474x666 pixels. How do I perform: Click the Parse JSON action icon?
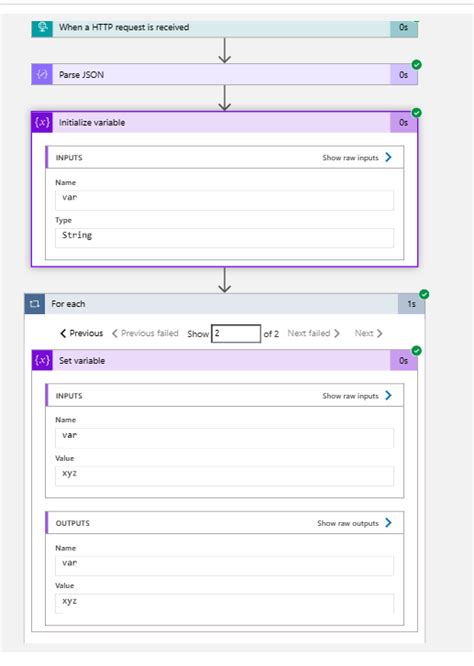pyautogui.click(x=42, y=75)
